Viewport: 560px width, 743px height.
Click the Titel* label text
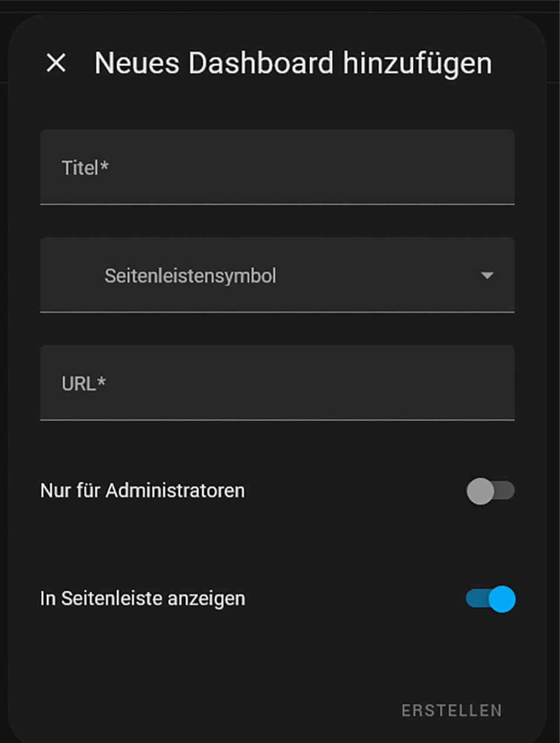pos(85,168)
